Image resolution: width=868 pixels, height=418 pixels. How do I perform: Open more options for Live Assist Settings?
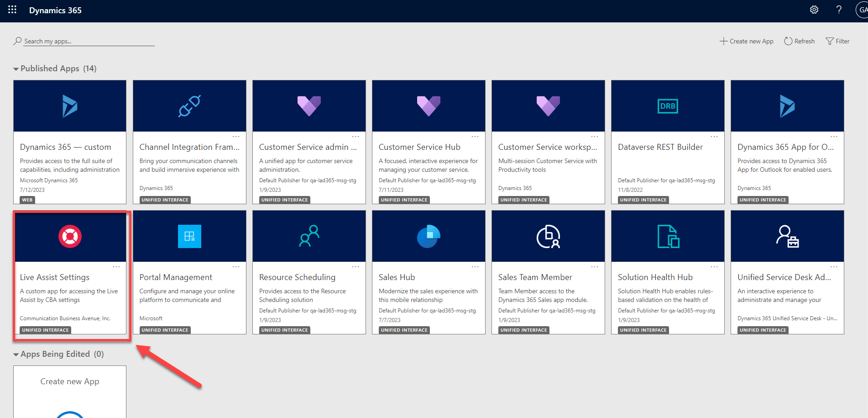pos(116,267)
